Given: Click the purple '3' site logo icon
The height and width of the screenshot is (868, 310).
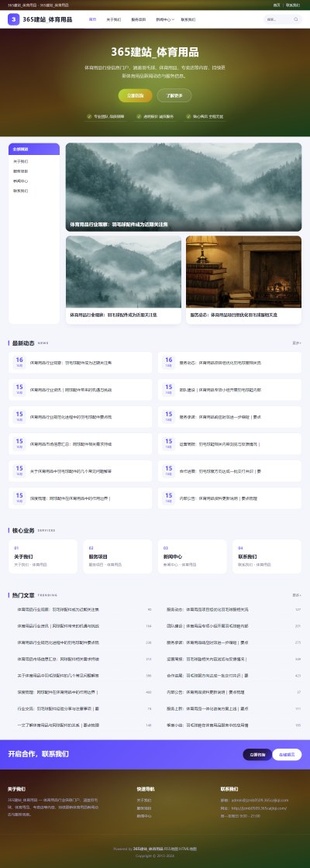Looking at the screenshot, I should point(13,19).
